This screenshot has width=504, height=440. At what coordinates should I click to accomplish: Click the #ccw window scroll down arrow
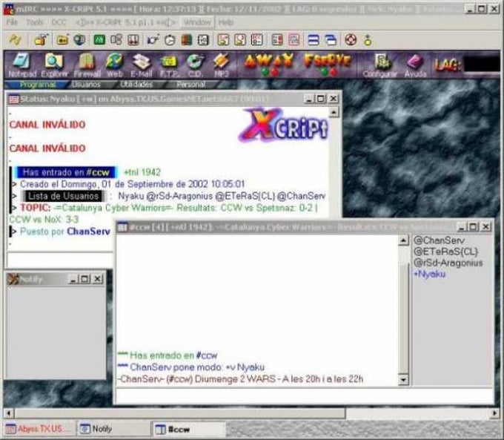coord(403,380)
